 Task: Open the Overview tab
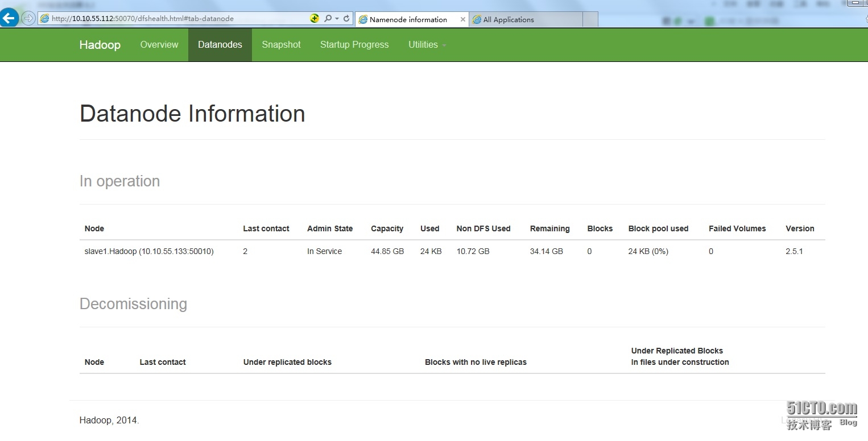pyautogui.click(x=159, y=44)
